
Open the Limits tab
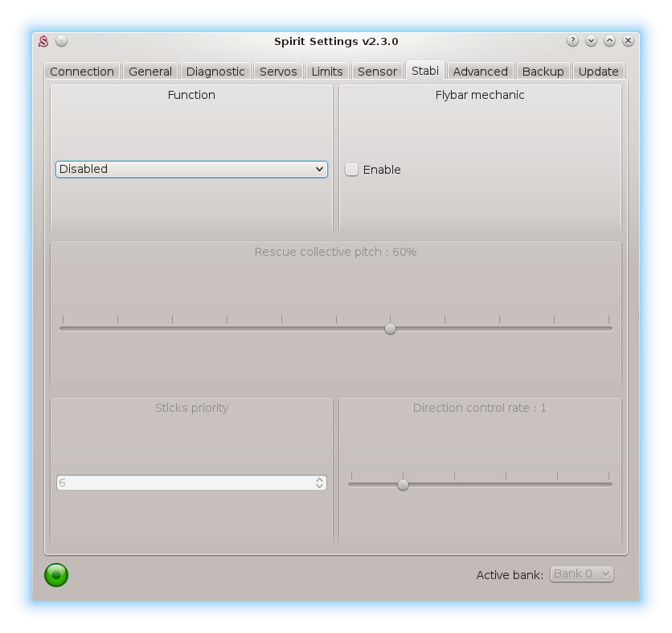[327, 72]
